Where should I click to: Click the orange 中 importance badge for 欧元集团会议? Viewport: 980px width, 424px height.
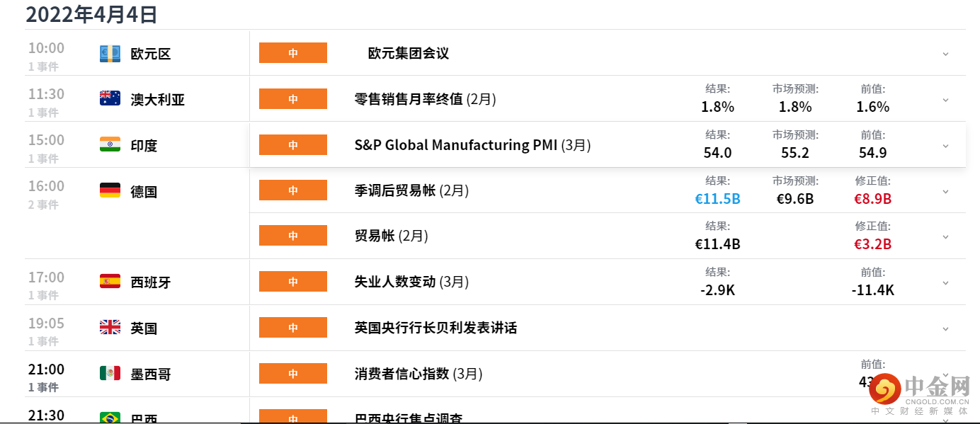click(293, 53)
